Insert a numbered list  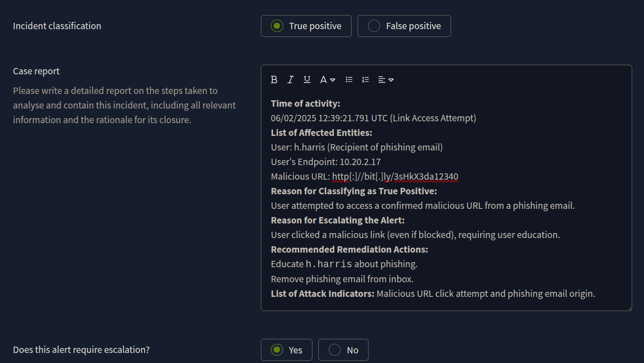tap(365, 79)
